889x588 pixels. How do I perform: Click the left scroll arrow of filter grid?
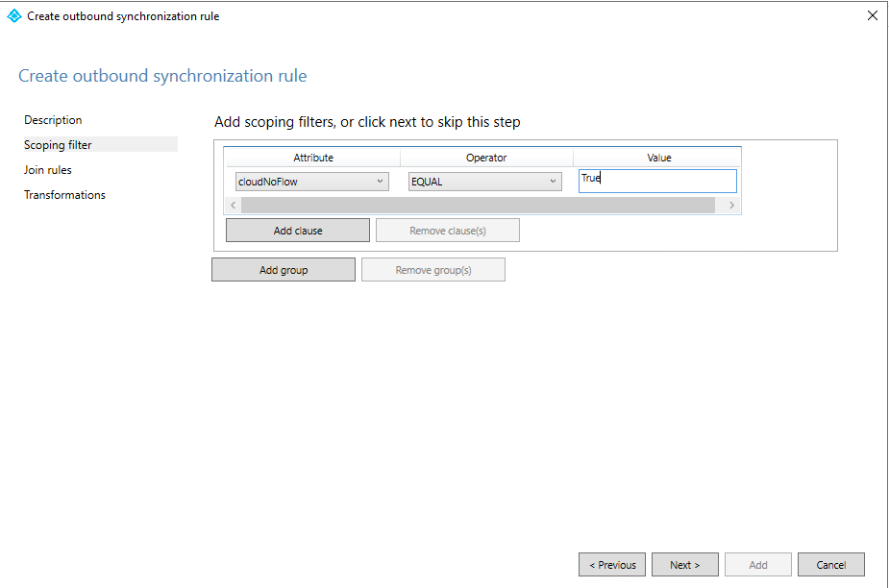[233, 206]
